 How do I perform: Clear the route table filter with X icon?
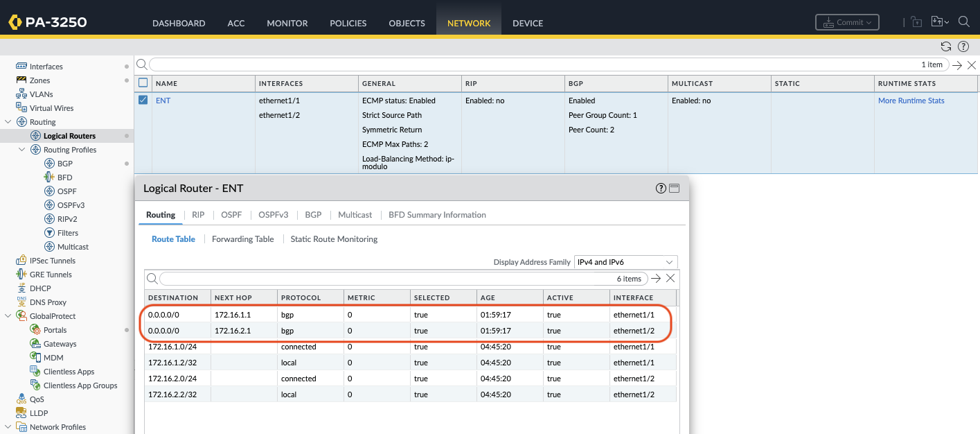(x=670, y=279)
